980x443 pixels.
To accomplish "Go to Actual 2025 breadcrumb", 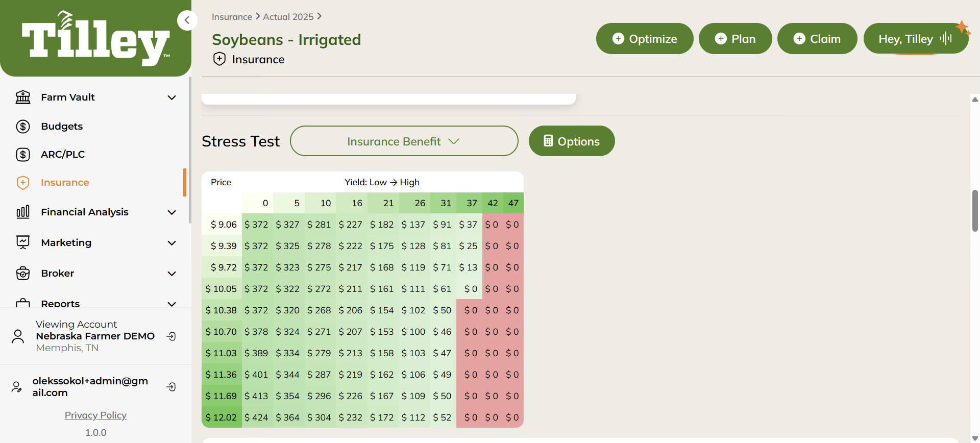I will (288, 17).
